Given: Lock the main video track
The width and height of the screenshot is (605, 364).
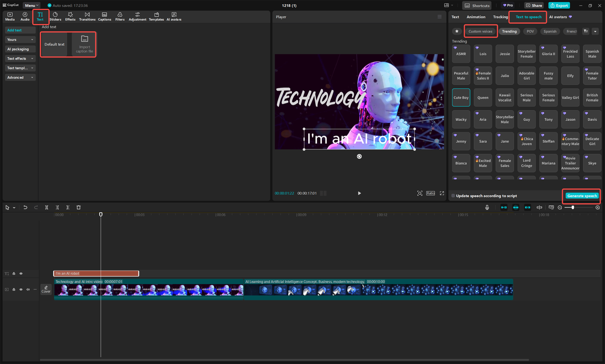Looking at the screenshot, I should coord(14,289).
